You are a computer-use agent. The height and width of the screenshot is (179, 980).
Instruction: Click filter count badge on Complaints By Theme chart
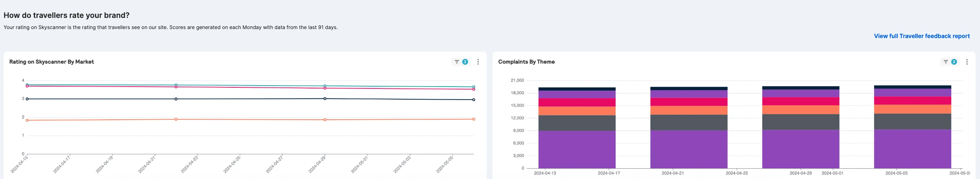point(954,62)
